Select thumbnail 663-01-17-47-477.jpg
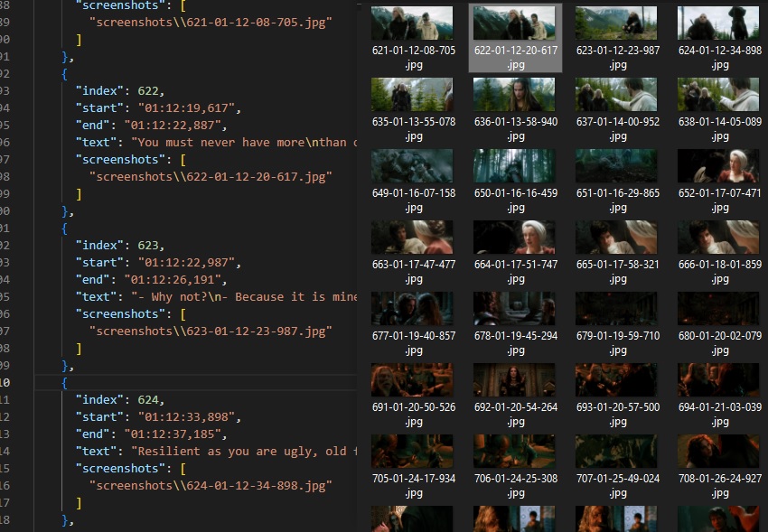768x532 pixels. tap(412, 238)
